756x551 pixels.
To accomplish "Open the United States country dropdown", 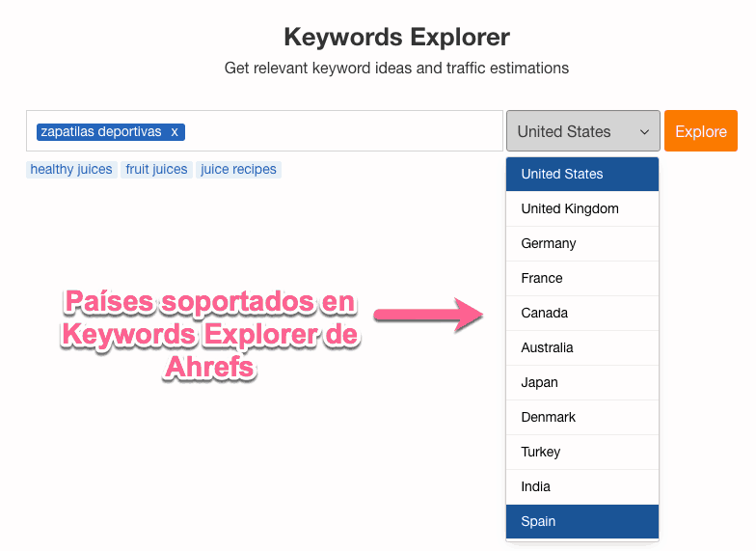I will pos(582,131).
